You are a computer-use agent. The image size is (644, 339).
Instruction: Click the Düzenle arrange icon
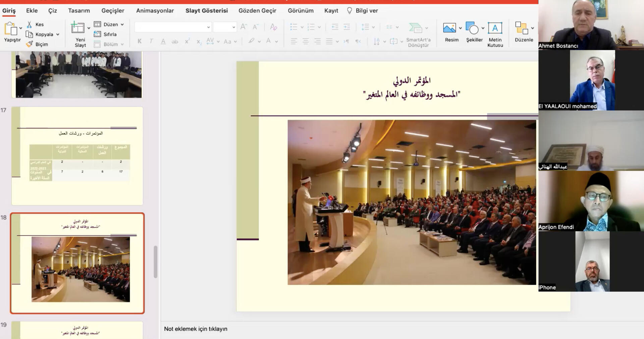(x=522, y=28)
